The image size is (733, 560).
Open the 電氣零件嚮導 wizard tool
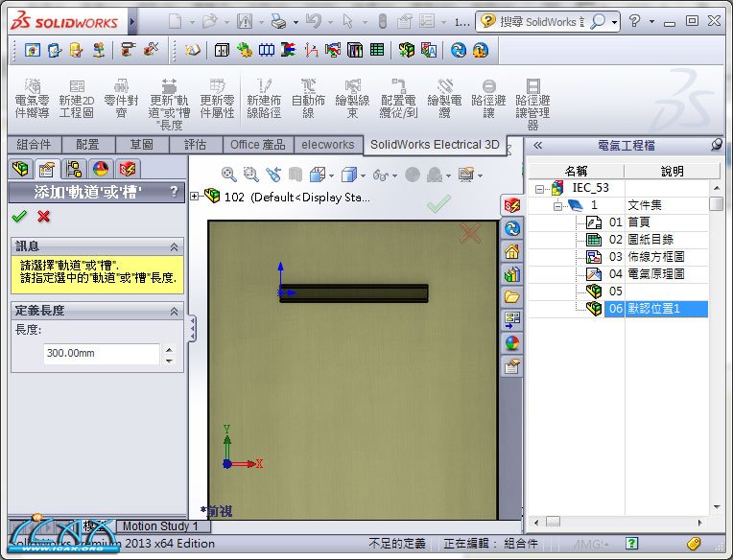click(x=32, y=99)
